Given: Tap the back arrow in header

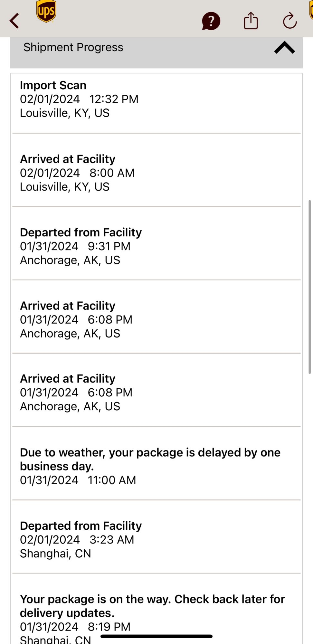Looking at the screenshot, I should point(14,21).
